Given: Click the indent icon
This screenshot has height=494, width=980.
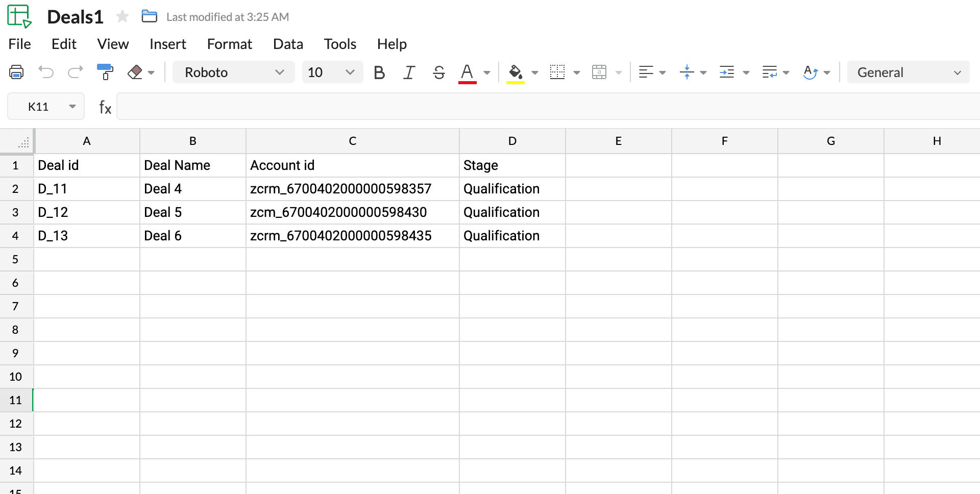Looking at the screenshot, I should coord(727,72).
